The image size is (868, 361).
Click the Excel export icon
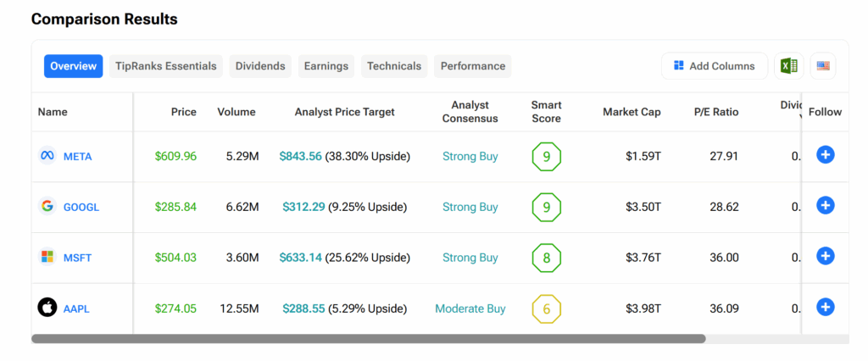[788, 66]
